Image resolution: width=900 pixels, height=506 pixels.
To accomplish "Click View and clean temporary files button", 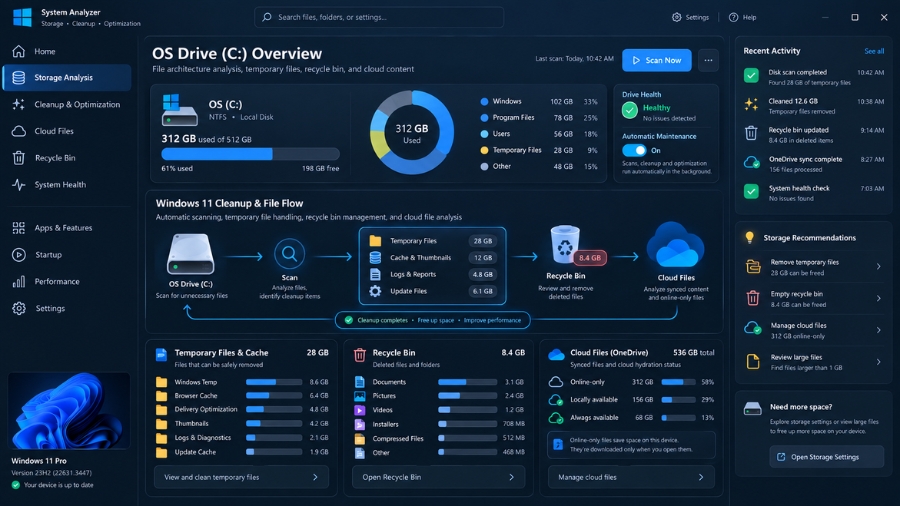I will (x=241, y=477).
